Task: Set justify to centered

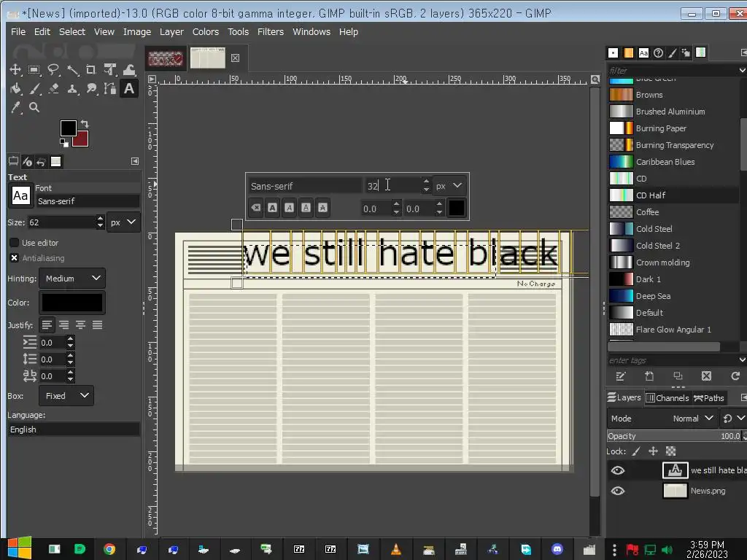Action: click(80, 325)
